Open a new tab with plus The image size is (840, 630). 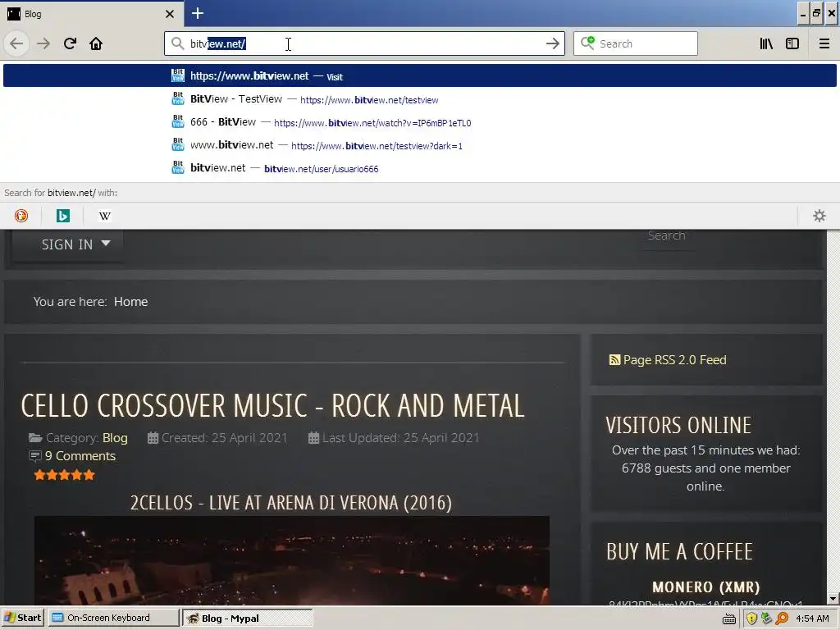point(197,13)
